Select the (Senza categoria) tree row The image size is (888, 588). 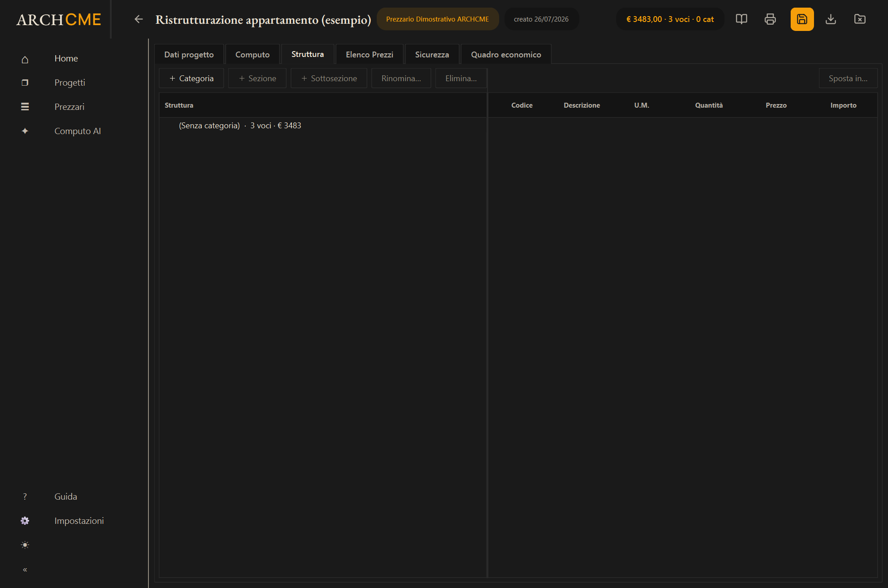323,126
